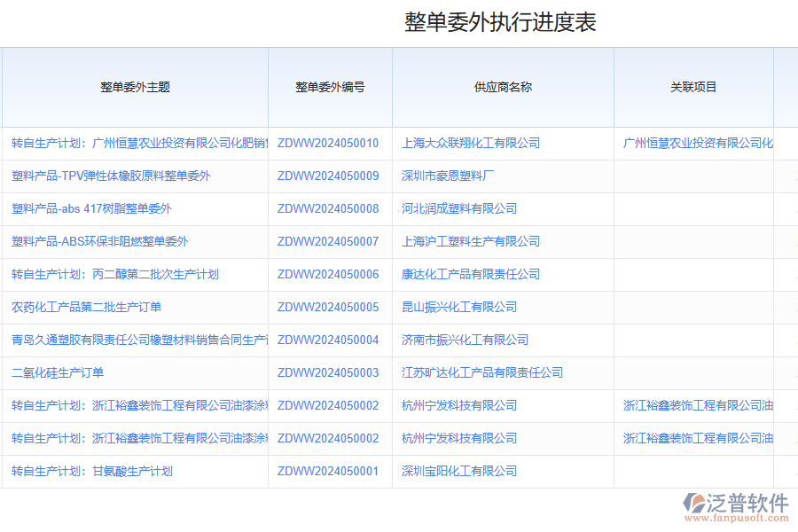Click the 整单委外执行进度表 page title
Screen dimensions: 798x532
coord(500,23)
